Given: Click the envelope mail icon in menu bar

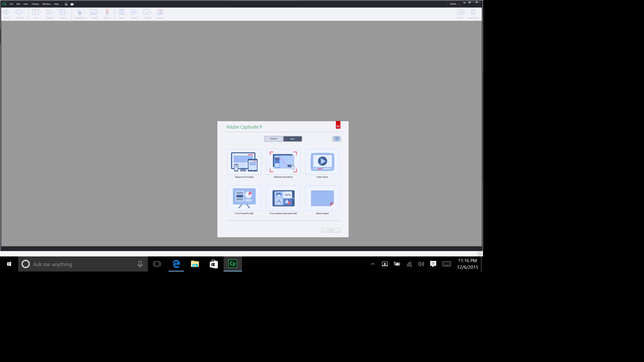Looking at the screenshot, I should pyautogui.click(x=72, y=4).
